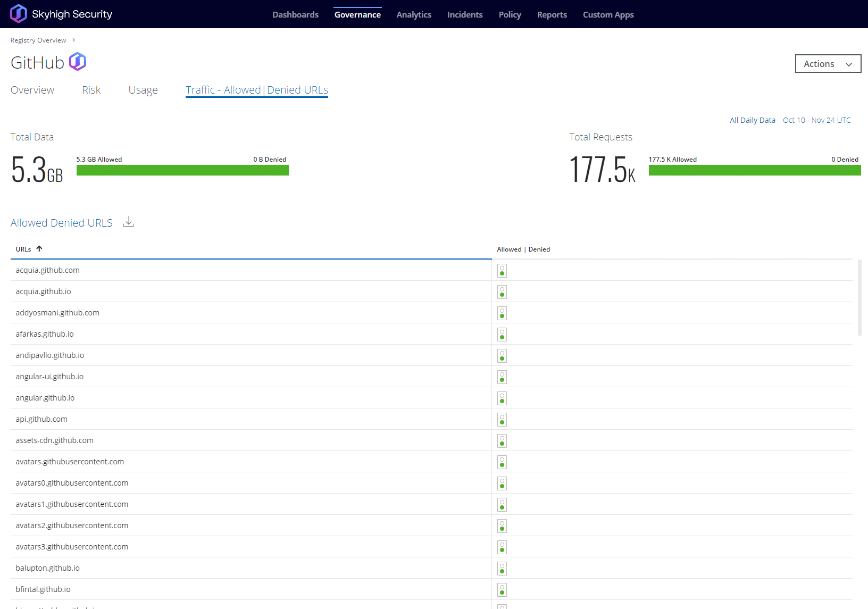Click the Skyhigh Security logo icon
The image size is (868, 609).
pos(19,14)
